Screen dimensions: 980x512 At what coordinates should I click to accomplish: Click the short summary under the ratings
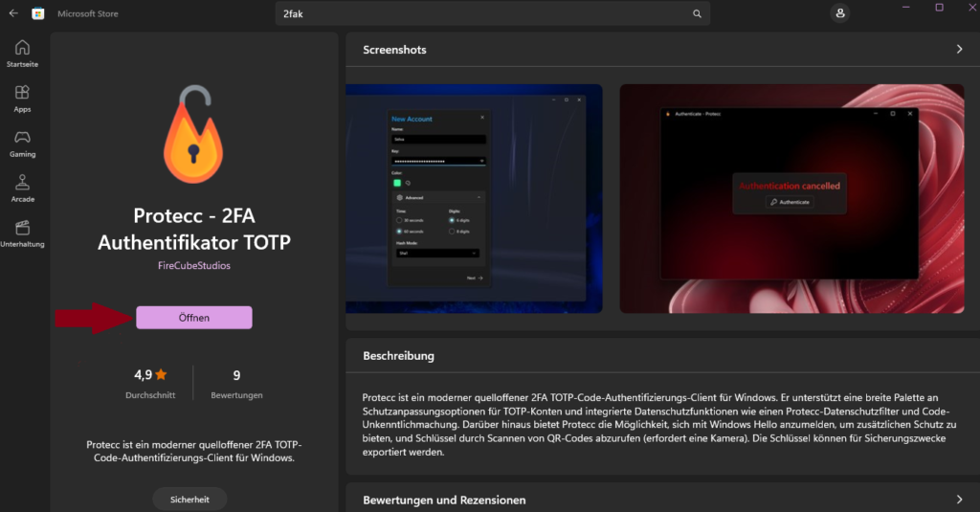[x=194, y=452]
